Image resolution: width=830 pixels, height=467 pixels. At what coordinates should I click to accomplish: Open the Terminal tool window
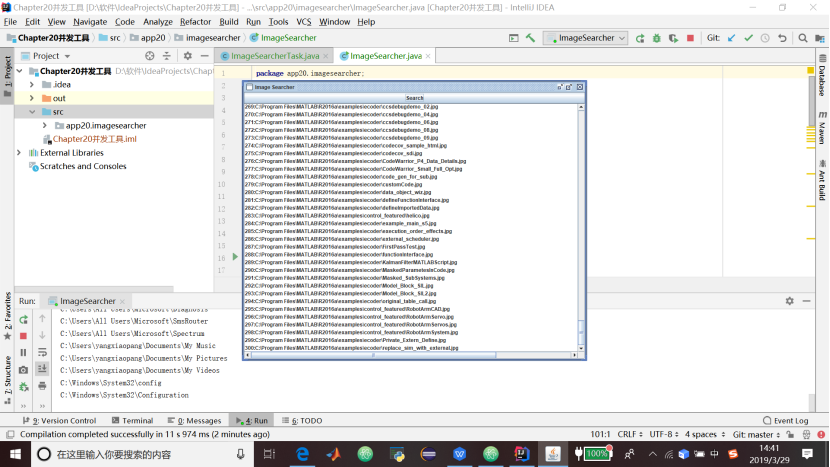pyautogui.click(x=132, y=420)
